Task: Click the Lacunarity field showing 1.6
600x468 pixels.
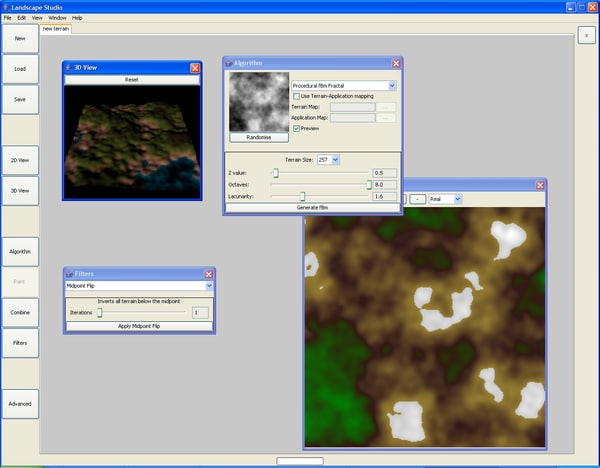Action: pyautogui.click(x=385, y=196)
